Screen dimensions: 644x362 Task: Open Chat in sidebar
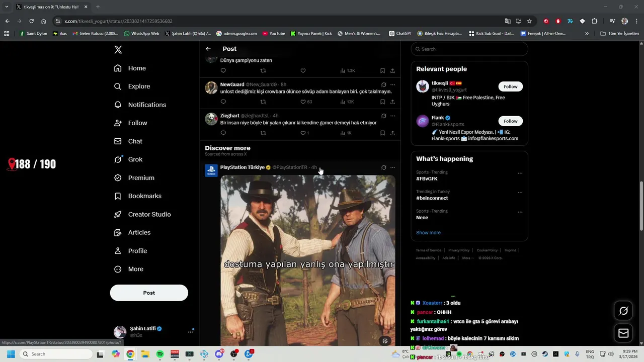128,141
